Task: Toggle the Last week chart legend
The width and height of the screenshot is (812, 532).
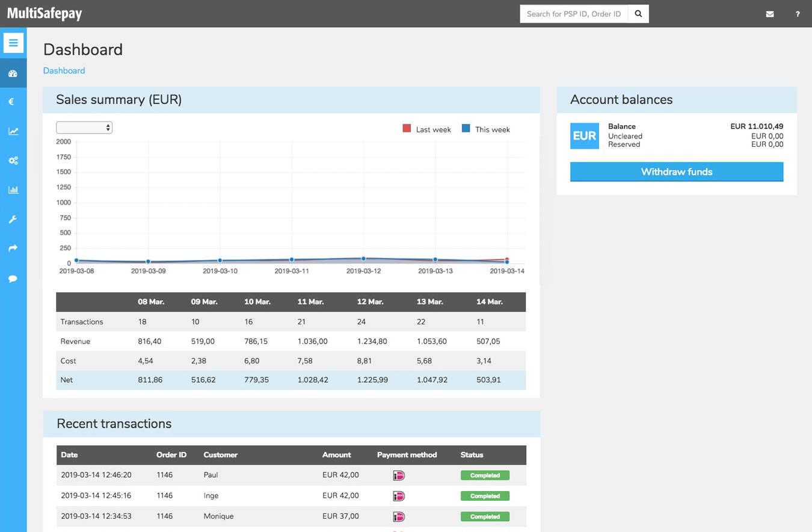Action: (x=426, y=129)
